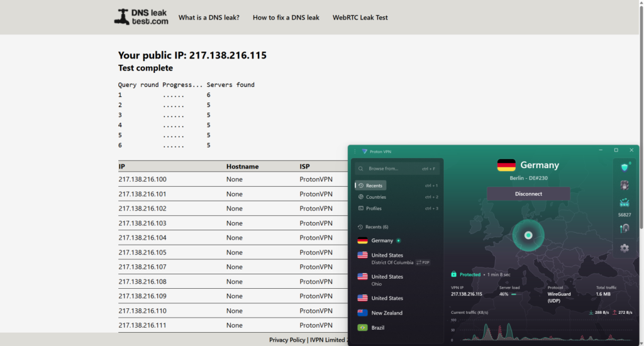Open the Privacy Policy link
Image resolution: width=644 pixels, height=346 pixels.
(287, 340)
